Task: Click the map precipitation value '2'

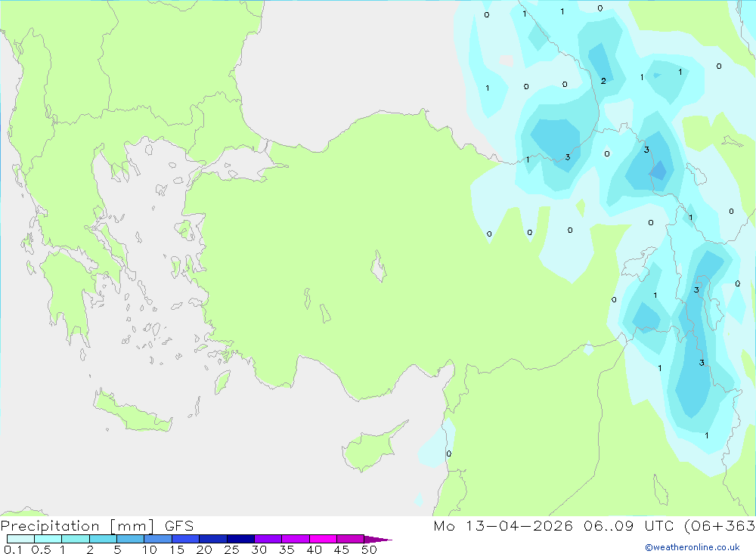Action: [603, 81]
